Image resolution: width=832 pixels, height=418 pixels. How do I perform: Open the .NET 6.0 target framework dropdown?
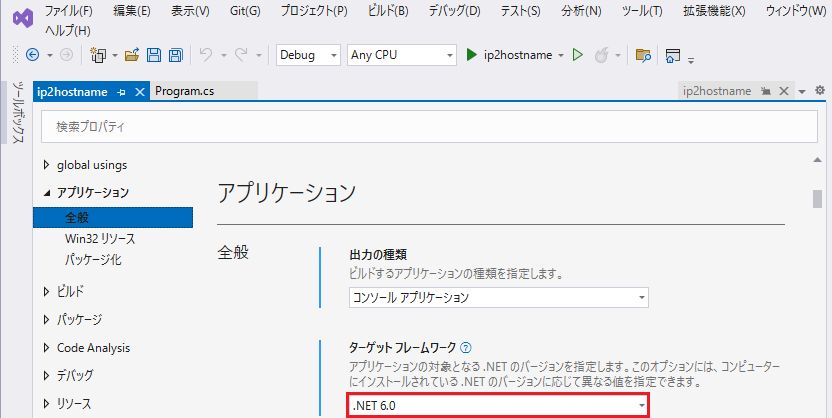(498, 406)
